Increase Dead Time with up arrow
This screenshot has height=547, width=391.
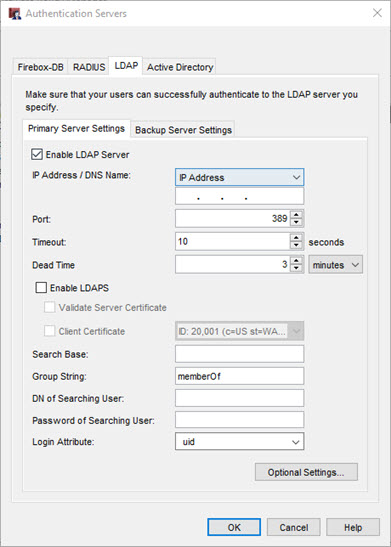(x=296, y=261)
